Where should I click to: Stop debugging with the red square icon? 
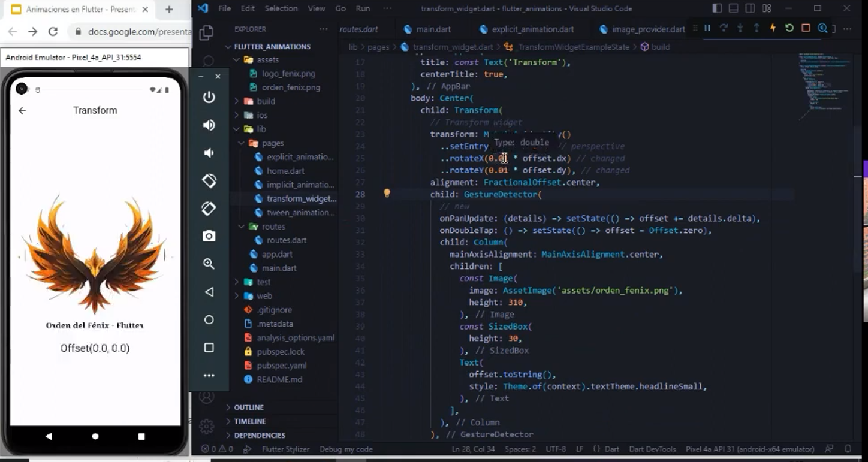click(x=806, y=28)
